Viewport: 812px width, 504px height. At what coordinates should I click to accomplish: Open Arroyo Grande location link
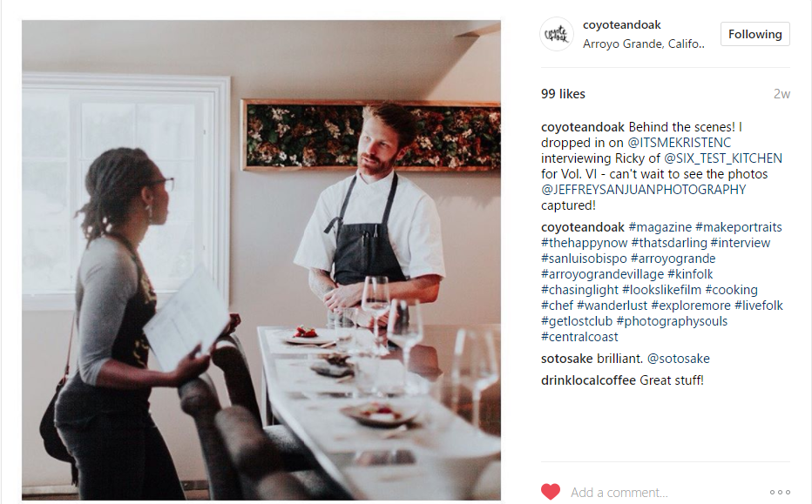click(x=644, y=44)
